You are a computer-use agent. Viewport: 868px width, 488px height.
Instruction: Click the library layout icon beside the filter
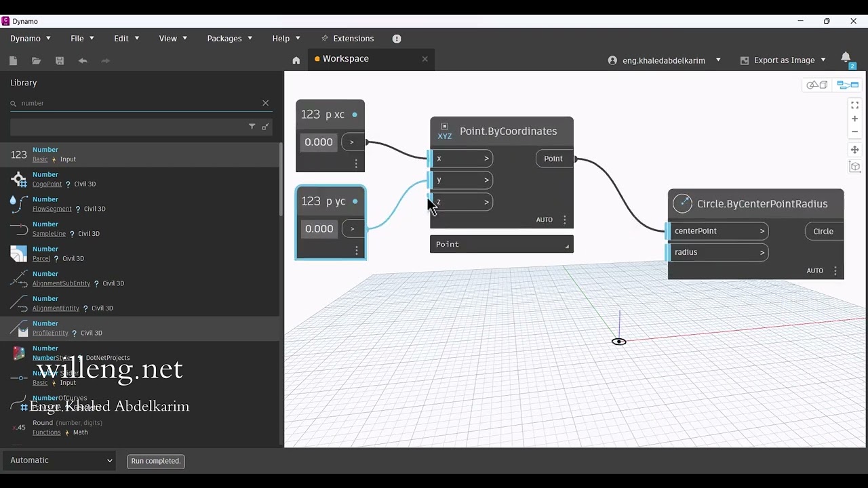tap(265, 127)
